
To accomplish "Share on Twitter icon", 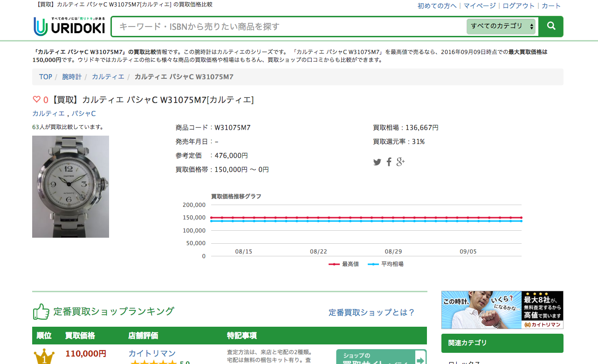I will click(377, 162).
